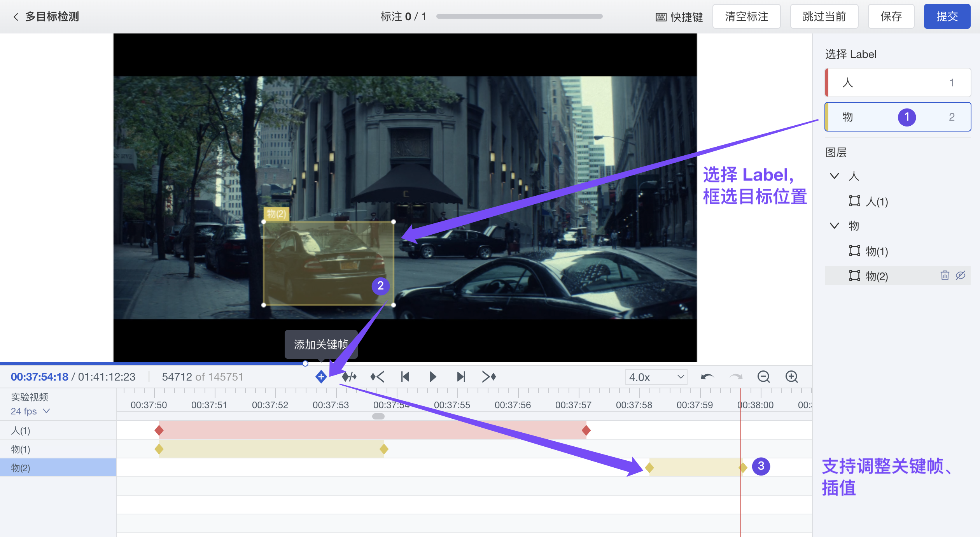Jump to next keyframe icon
The width and height of the screenshot is (980, 537).
click(489, 377)
